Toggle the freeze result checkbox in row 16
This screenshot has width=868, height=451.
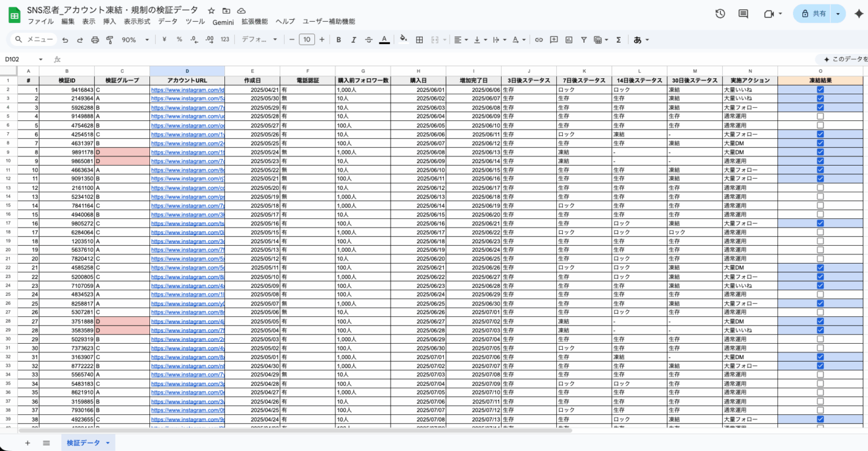point(820,223)
